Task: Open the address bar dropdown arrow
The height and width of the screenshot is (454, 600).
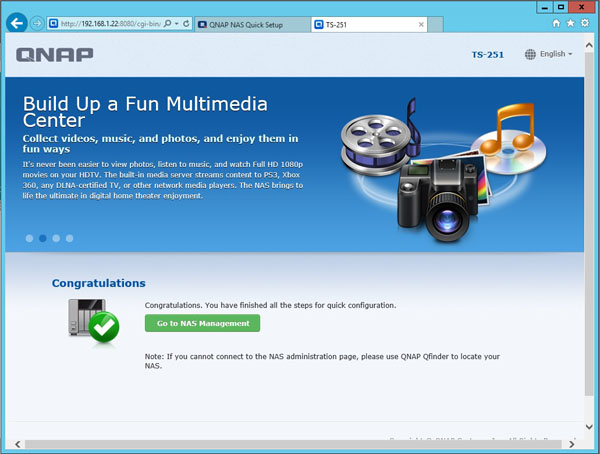Action: pos(177,24)
